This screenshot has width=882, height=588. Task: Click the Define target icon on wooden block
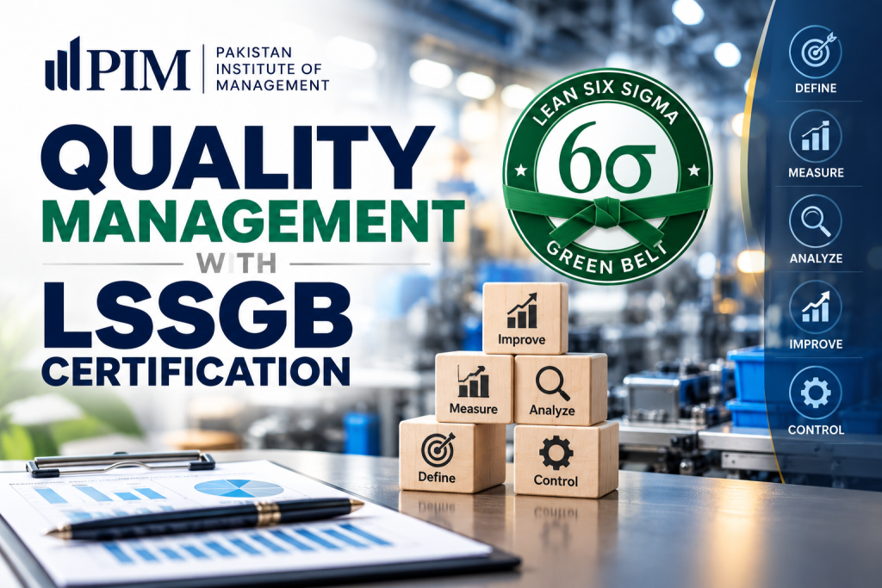[438, 449]
